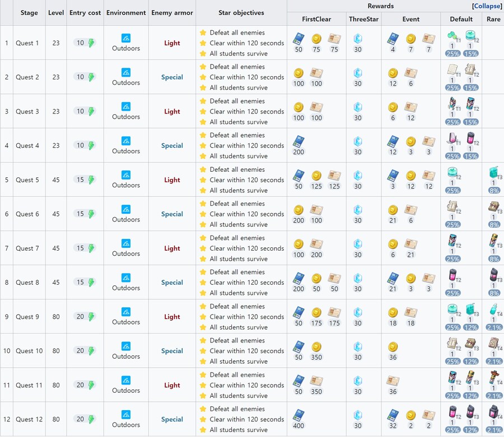Open the T2 jar item in Quest 1 Default rewards
Viewport: 504px width, 437px height.
point(471,36)
